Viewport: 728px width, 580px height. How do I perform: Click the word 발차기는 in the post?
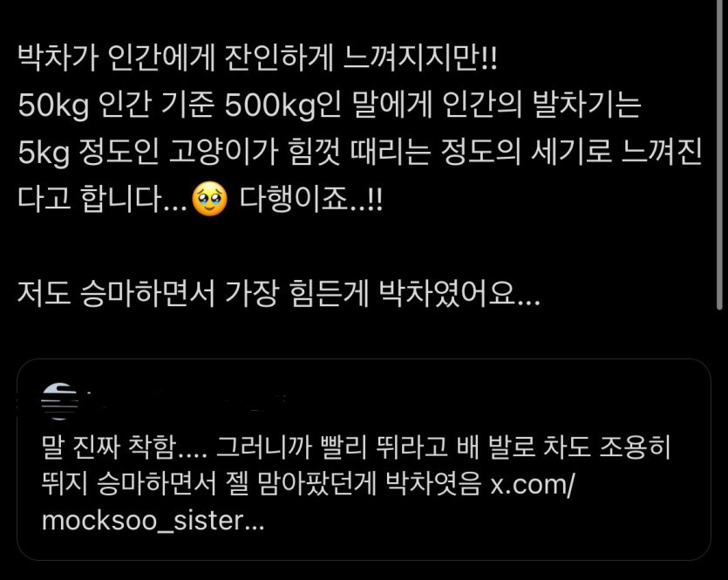(587, 105)
